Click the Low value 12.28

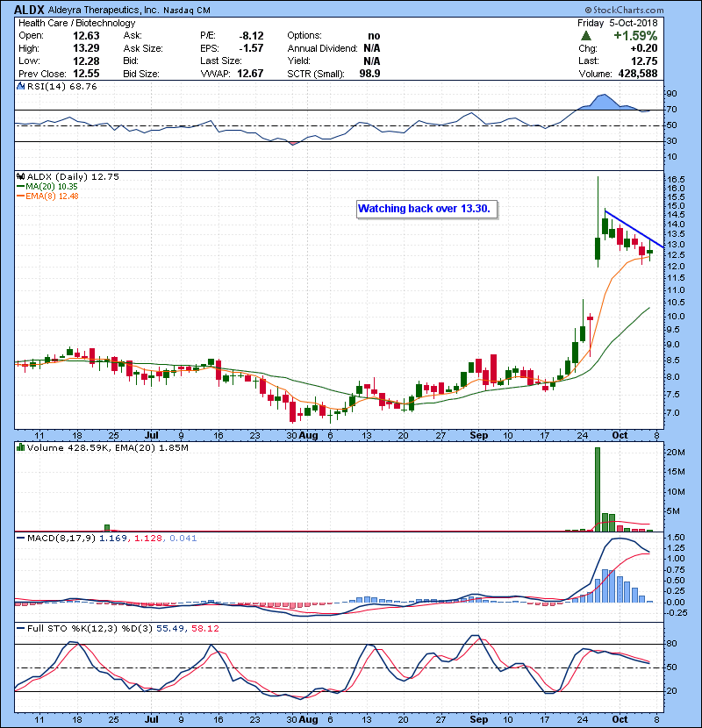tap(86, 61)
